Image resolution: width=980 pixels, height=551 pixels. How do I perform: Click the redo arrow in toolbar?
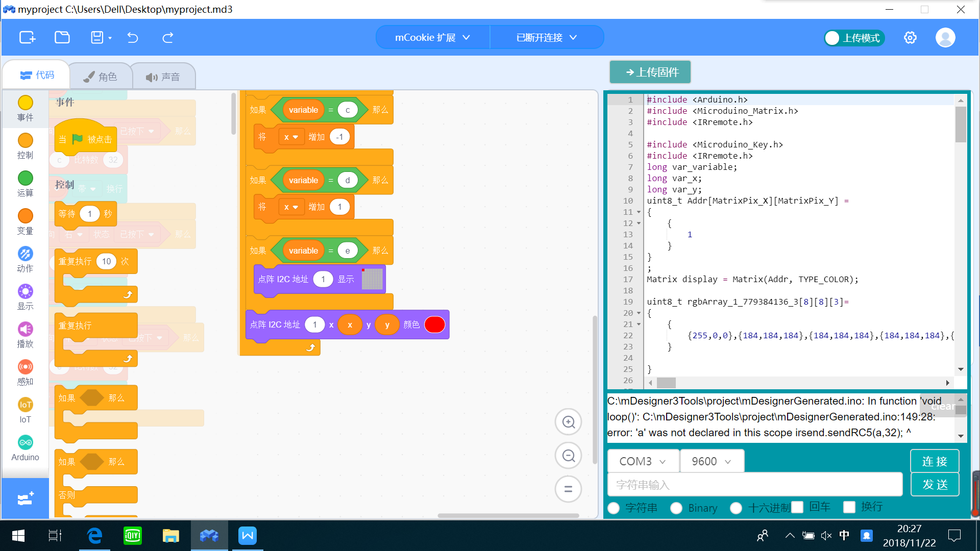point(167,37)
